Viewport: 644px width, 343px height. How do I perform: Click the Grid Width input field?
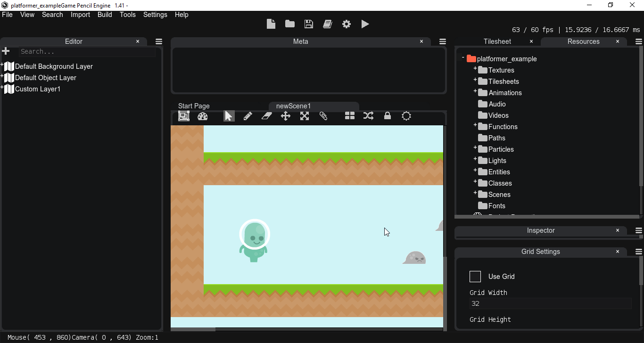pos(550,303)
